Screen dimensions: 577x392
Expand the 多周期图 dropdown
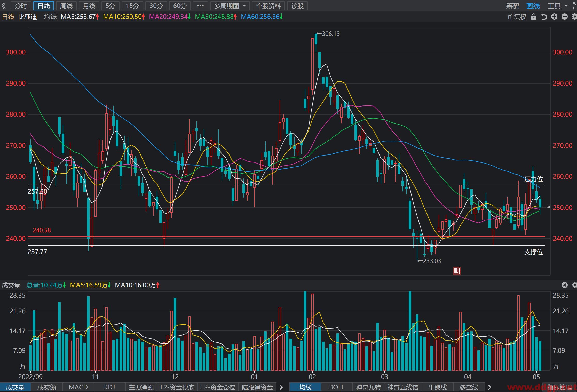230,6
